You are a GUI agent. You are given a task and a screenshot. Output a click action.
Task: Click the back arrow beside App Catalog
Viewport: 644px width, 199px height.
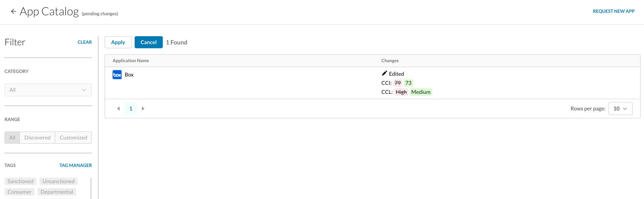[x=14, y=11]
